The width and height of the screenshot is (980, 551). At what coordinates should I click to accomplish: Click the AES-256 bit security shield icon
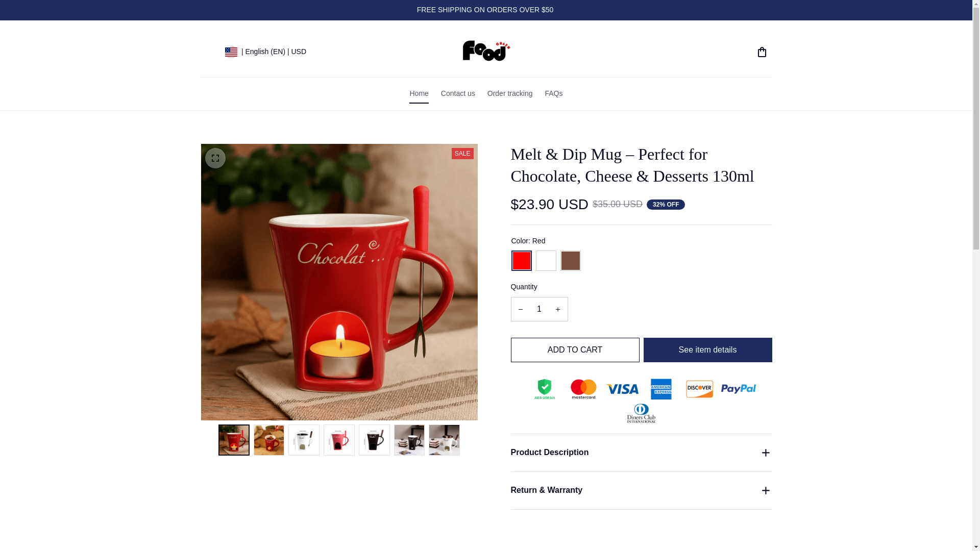click(545, 389)
